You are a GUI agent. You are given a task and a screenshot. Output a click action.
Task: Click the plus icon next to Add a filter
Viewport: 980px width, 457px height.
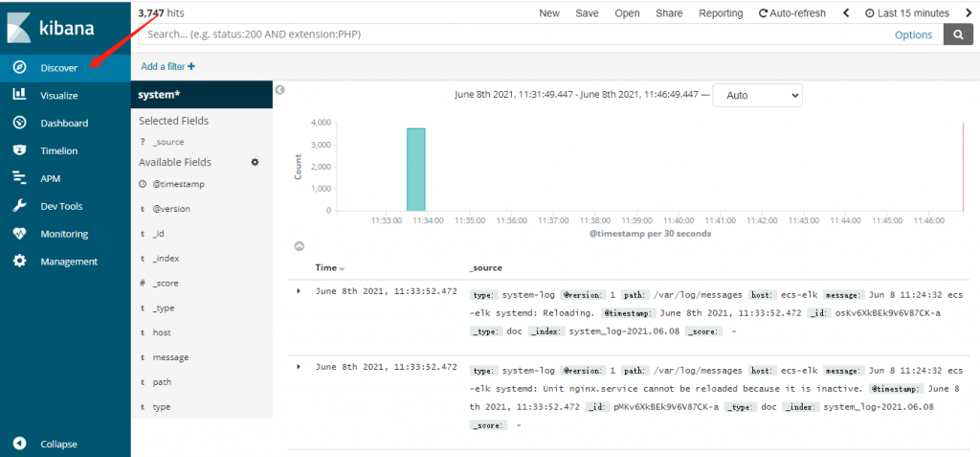[191, 66]
